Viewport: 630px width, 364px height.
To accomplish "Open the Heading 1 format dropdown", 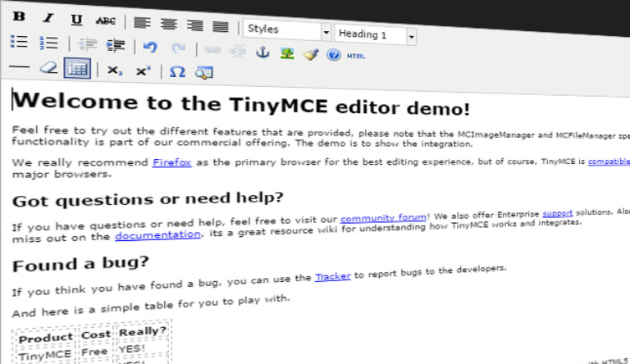I will pyautogui.click(x=375, y=35).
